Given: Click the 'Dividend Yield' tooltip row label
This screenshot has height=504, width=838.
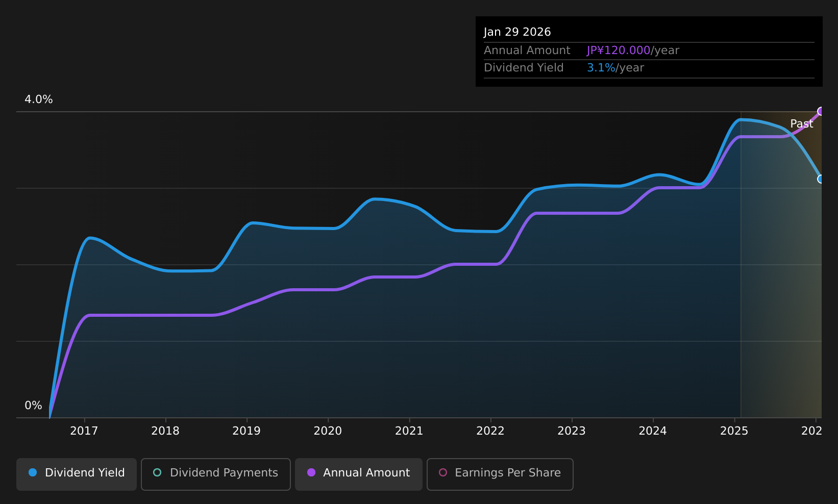Looking at the screenshot, I should (x=524, y=68).
